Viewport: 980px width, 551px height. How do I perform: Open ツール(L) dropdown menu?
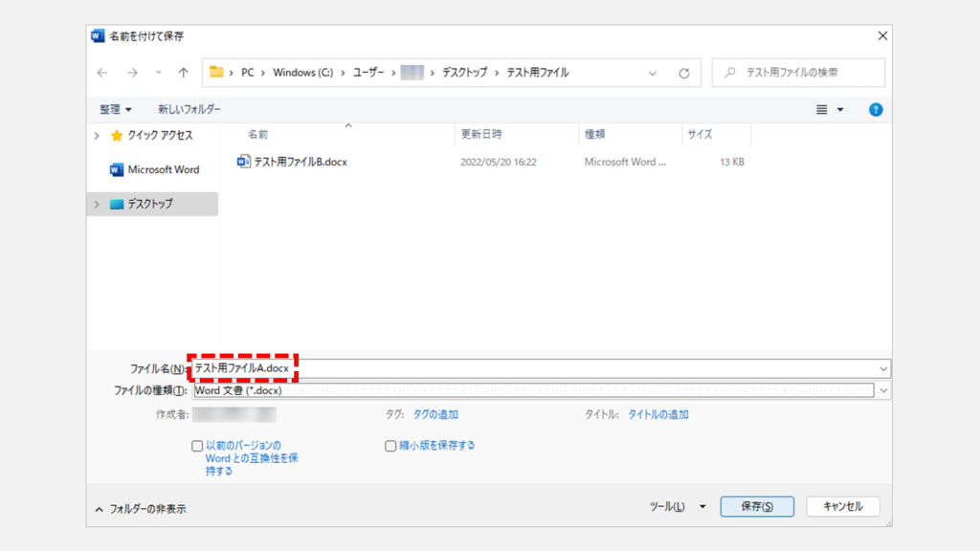678,507
